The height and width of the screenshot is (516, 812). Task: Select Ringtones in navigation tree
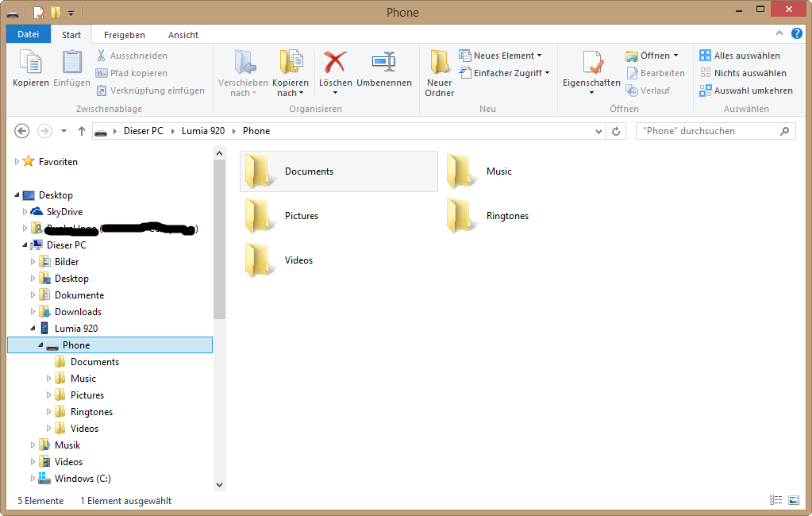tap(91, 412)
